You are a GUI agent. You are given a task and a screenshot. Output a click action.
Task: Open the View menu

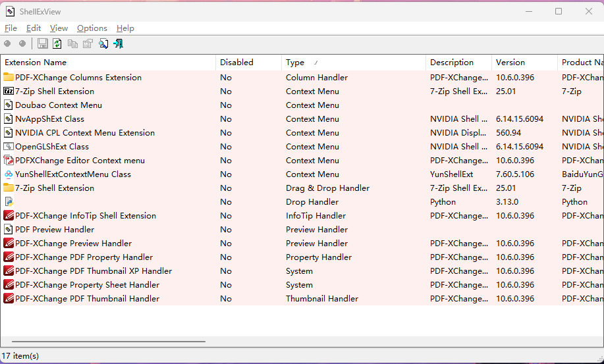tap(59, 28)
